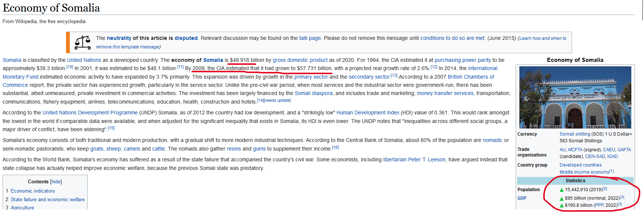This screenshot has height=212, width=644.
Task: Click citation reference [10]
Action: click(70, 67)
